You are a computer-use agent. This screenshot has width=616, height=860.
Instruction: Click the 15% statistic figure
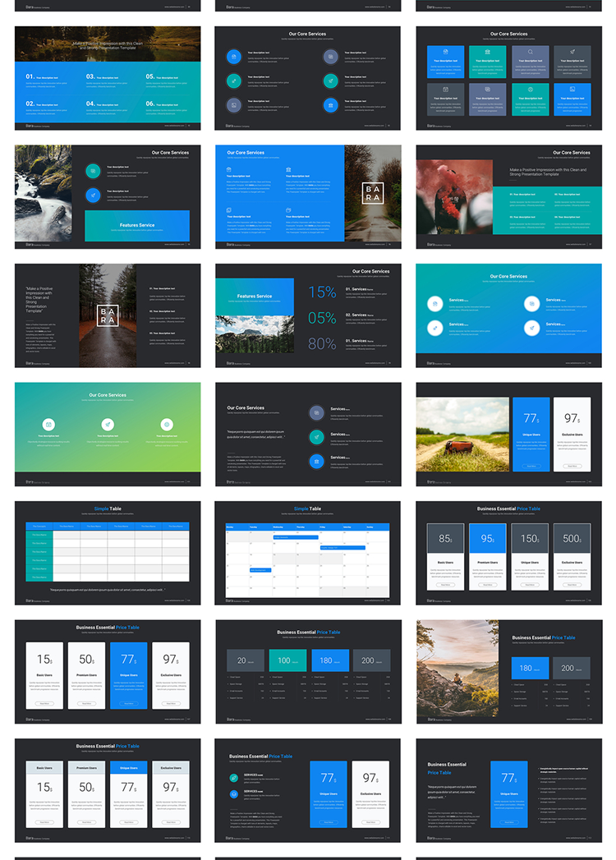click(322, 292)
